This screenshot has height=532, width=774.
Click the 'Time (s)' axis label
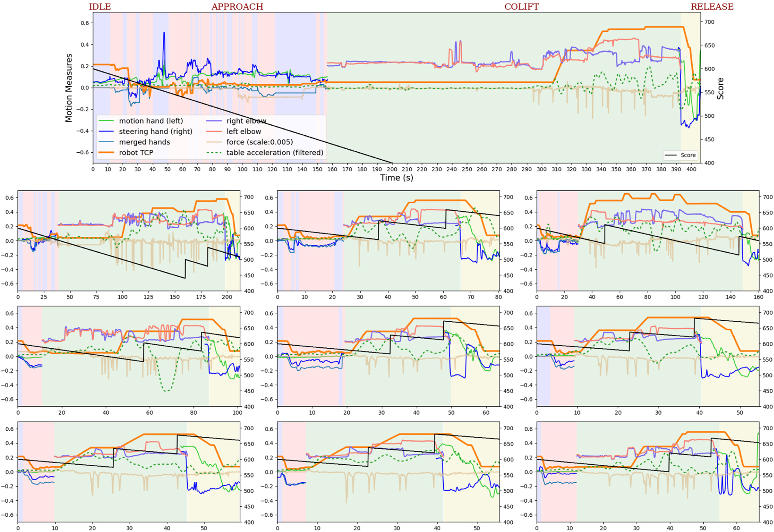pos(396,178)
